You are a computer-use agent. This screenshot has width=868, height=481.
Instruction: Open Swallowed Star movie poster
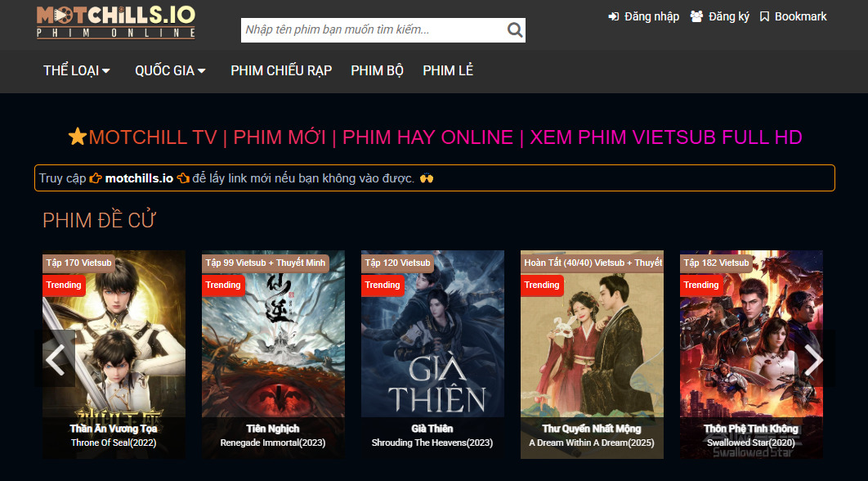tap(751, 352)
